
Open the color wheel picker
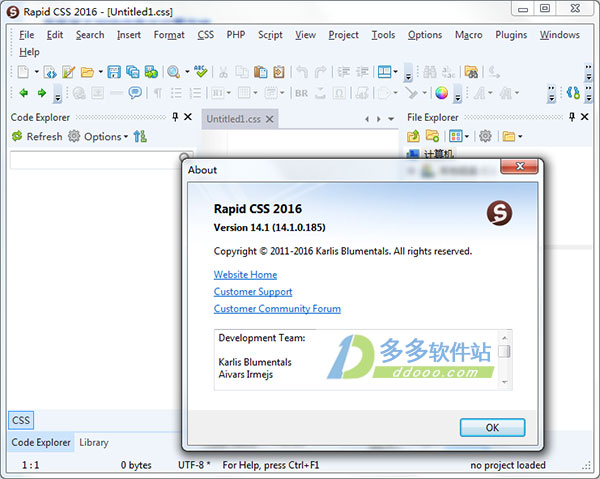(442, 93)
